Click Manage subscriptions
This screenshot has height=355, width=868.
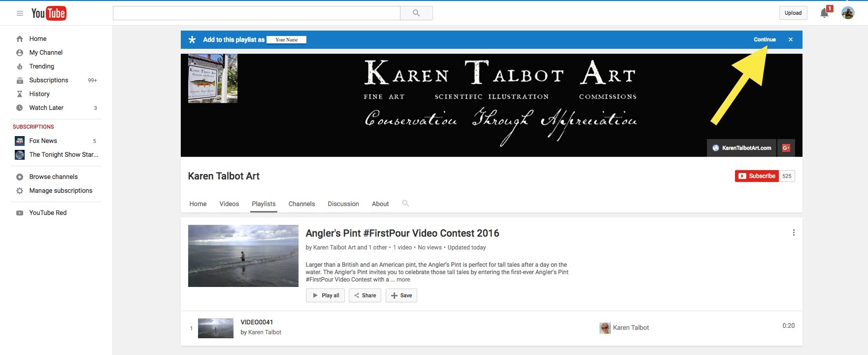61,191
